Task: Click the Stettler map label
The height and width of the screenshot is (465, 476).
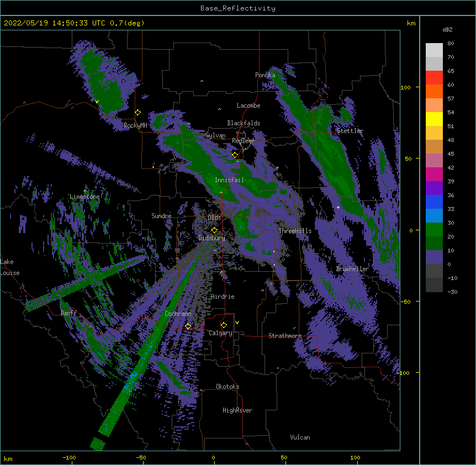Action: (x=350, y=131)
